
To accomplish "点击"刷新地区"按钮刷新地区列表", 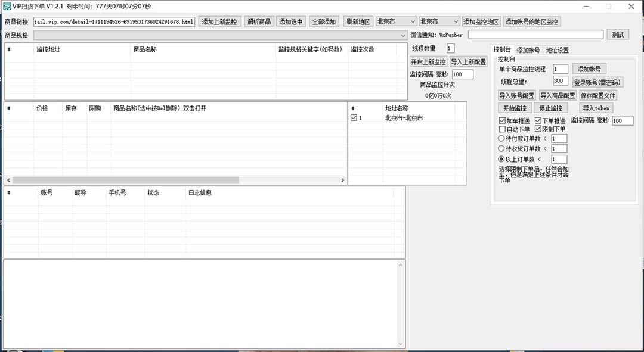I will [358, 21].
